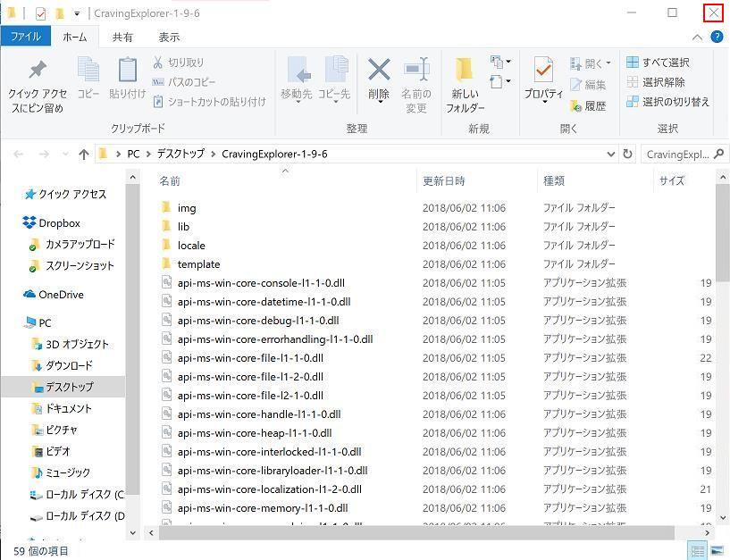Open the recent locations dropdown arrow
The width and height of the screenshot is (730, 560).
[65, 155]
